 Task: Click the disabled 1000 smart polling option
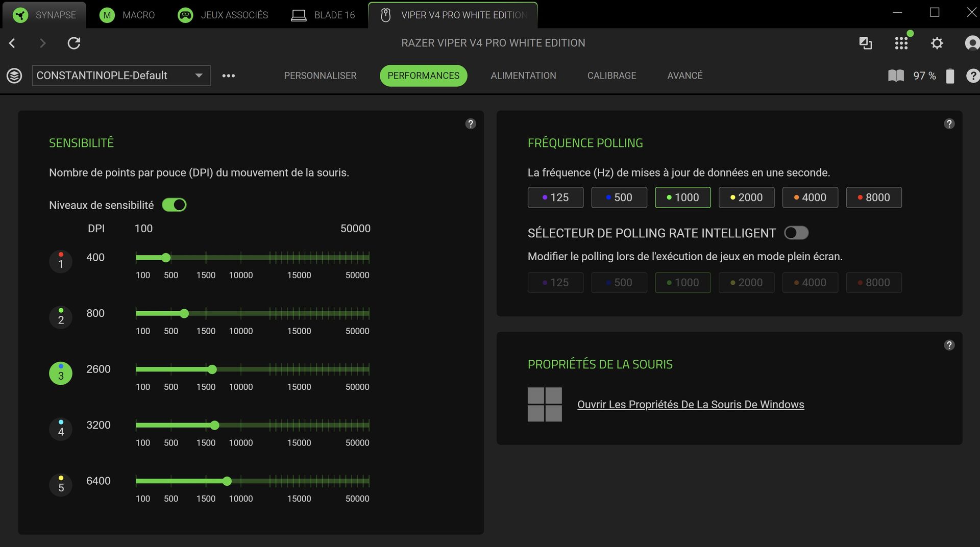(683, 283)
